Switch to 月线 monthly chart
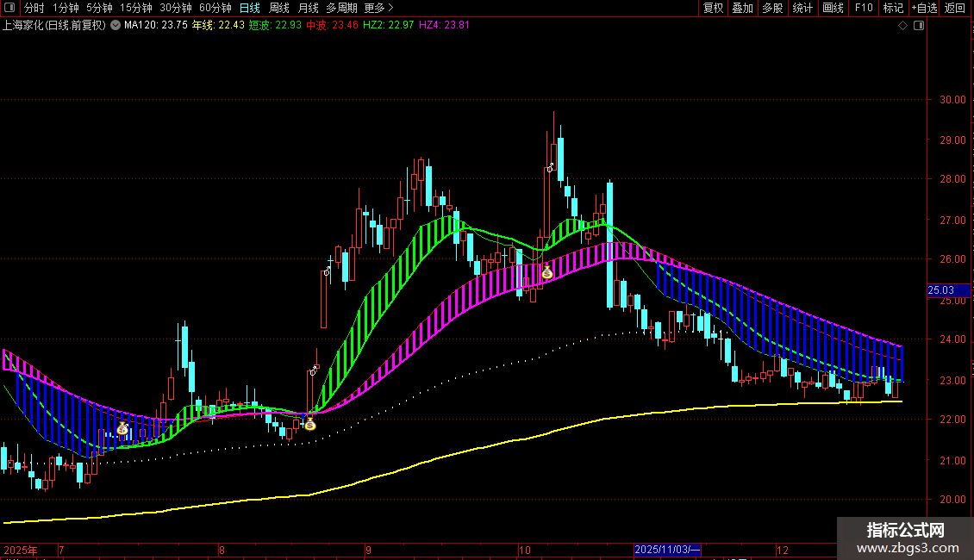This screenshot has height=560, width=974. pos(308,8)
